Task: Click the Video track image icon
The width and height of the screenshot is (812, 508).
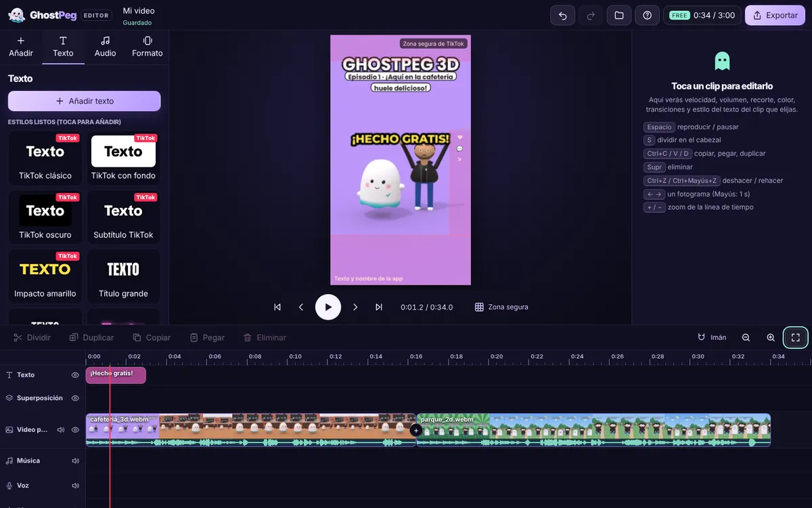Action: [9, 429]
